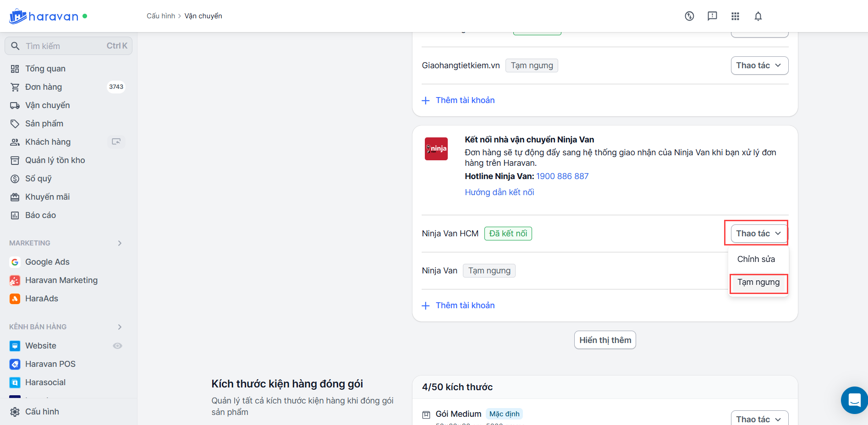Click the Khách hàng screen icon

pyautogui.click(x=116, y=142)
